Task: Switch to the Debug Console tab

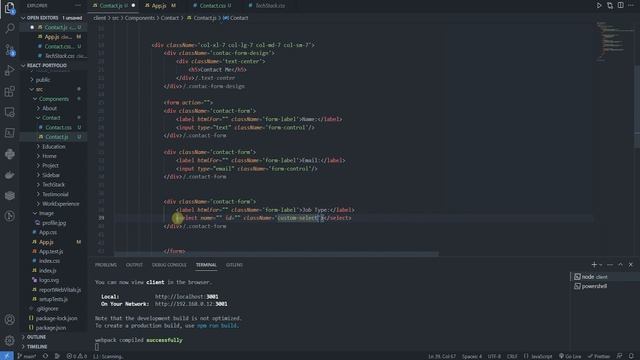Action: tap(169, 265)
